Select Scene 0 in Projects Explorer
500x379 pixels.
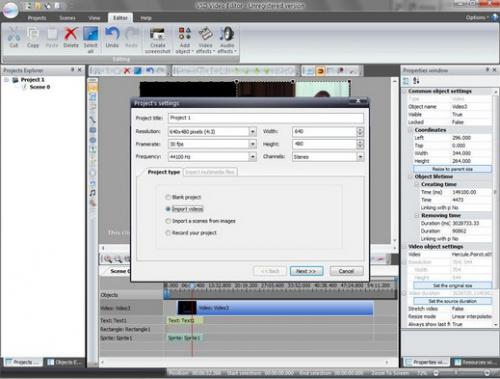point(40,87)
